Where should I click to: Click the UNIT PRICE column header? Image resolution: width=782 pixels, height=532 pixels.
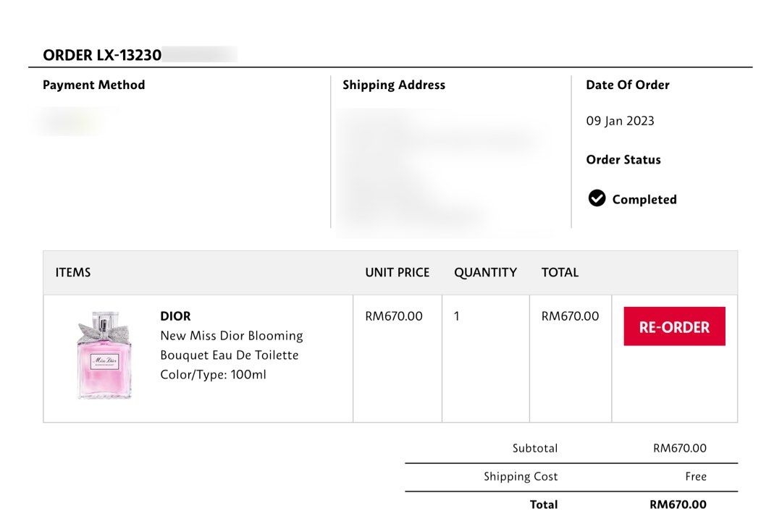(x=397, y=273)
